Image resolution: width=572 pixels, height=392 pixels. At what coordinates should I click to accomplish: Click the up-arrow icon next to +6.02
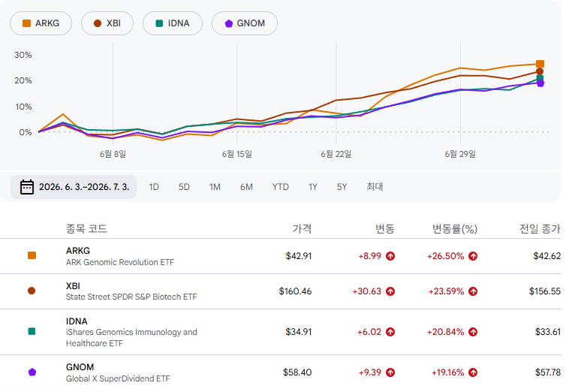click(x=390, y=332)
